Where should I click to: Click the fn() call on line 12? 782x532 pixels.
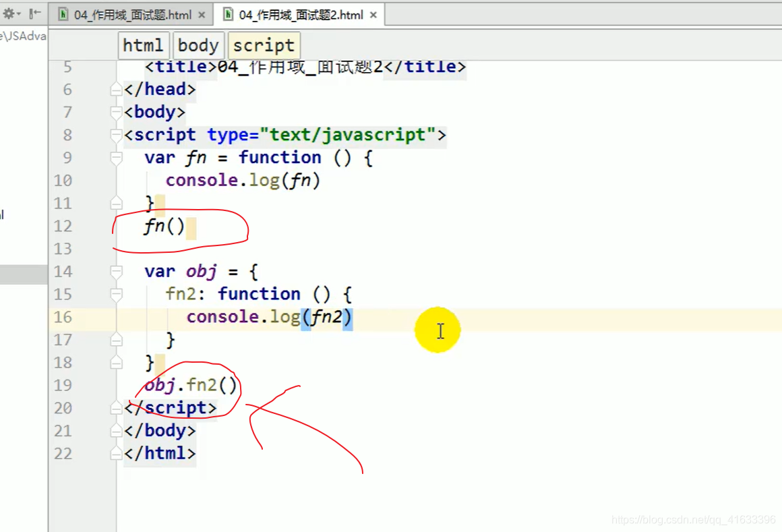tap(164, 227)
